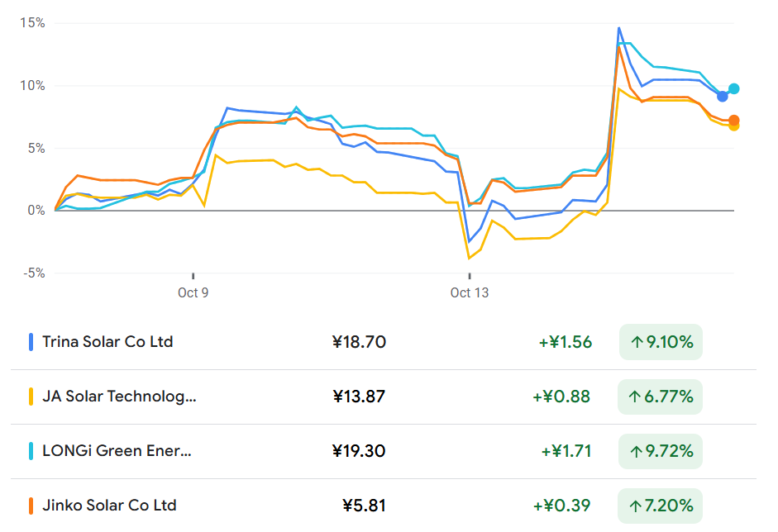This screenshot has width=778, height=532.
Task: Click the yellow color bar beside JA Solar
Action: pos(31,397)
